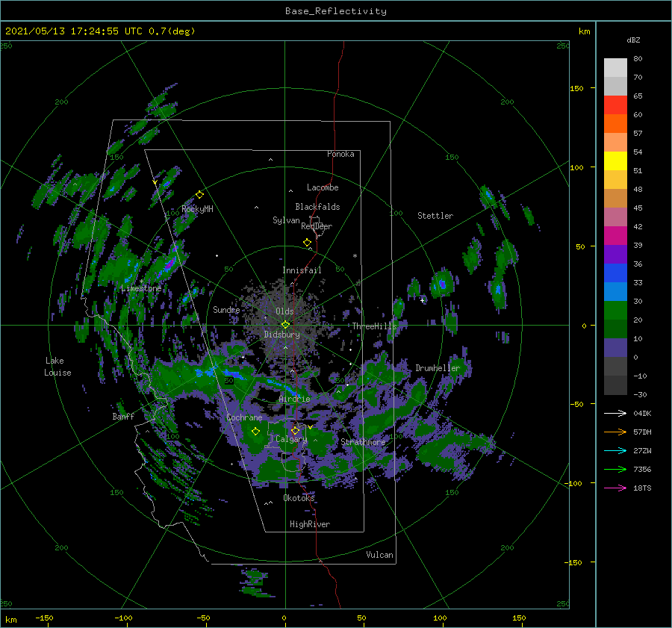Click the dBZ legend heading
Viewport: 672px width, 628px height.
(633, 40)
